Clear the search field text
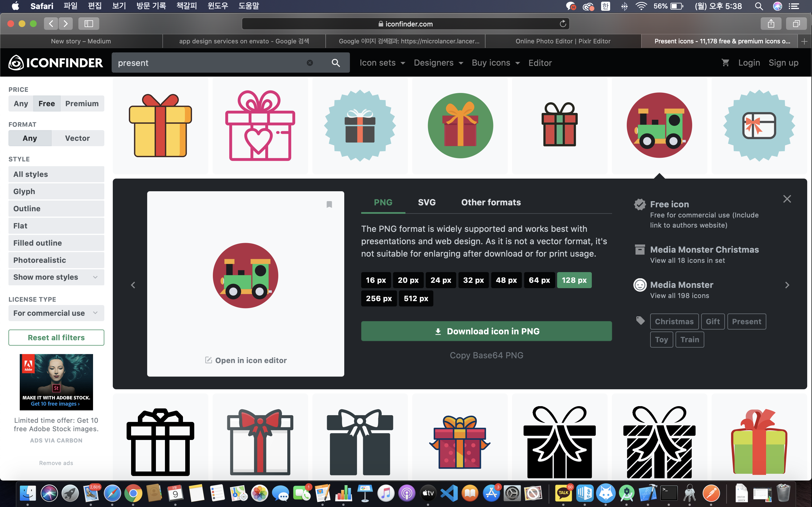This screenshot has height=507, width=812. (x=310, y=63)
